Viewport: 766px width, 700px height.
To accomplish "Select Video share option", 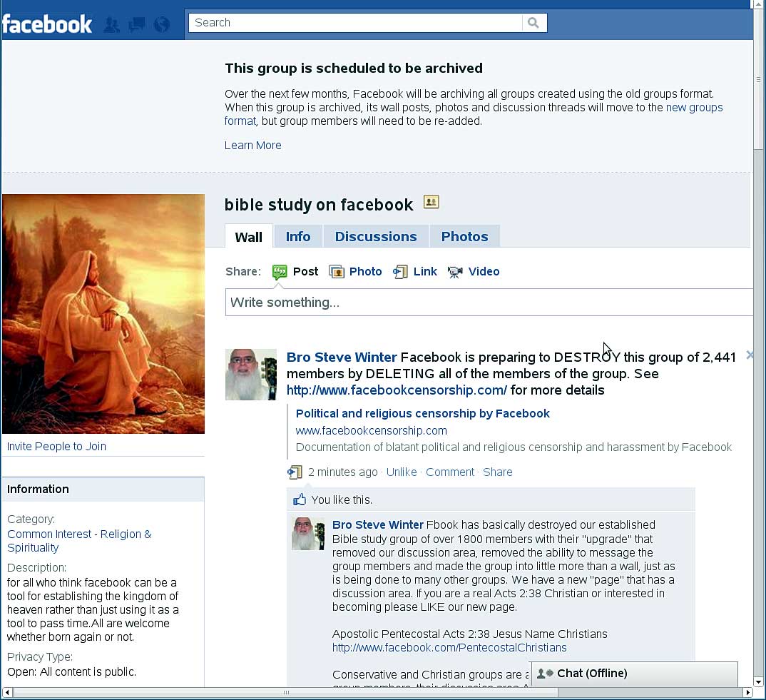I will click(484, 272).
